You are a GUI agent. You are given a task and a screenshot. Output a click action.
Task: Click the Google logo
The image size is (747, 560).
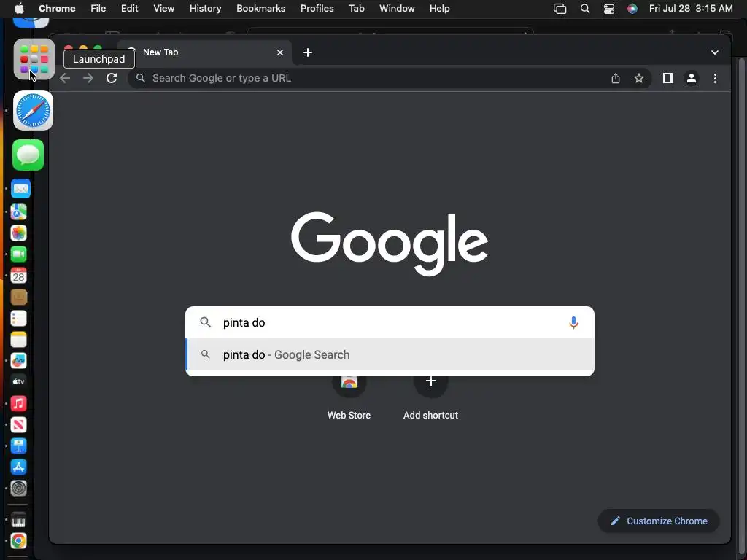390,244
